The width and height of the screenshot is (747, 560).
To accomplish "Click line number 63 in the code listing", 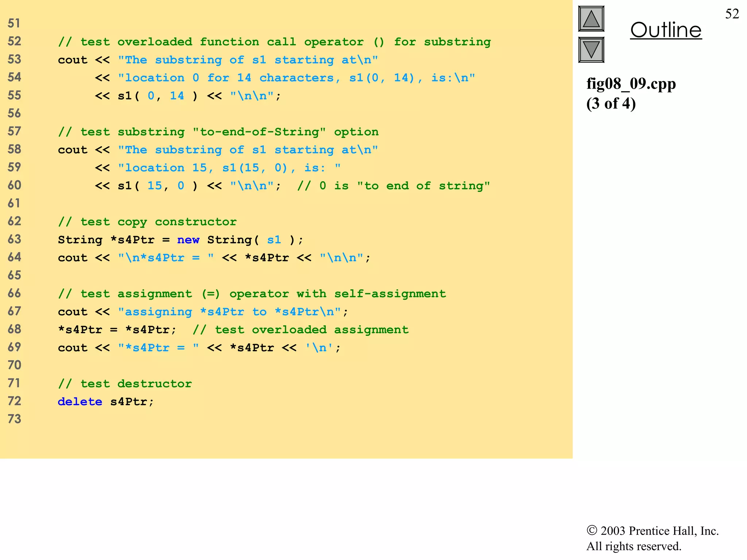I will [15, 239].
